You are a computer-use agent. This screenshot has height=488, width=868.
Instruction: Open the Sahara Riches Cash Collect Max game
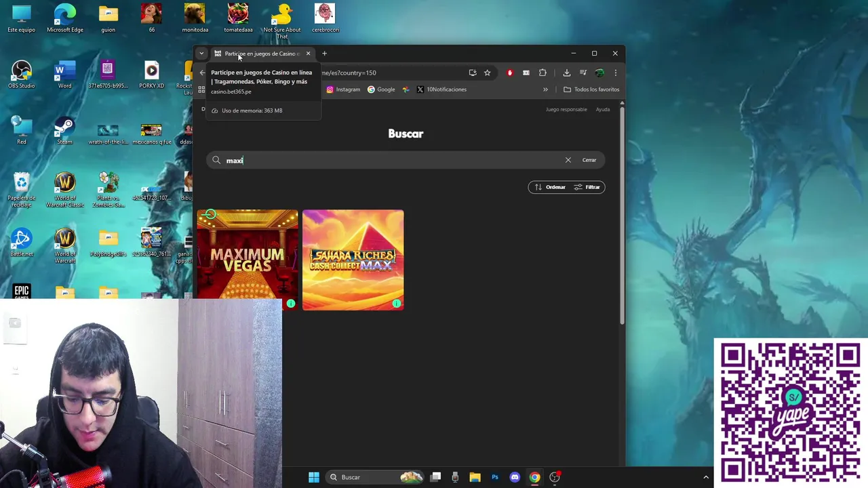pos(353,260)
